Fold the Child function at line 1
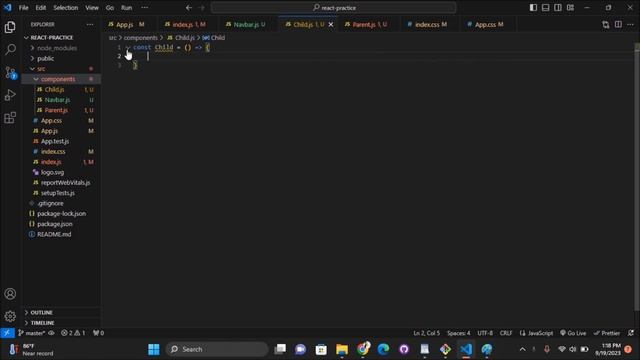 [x=128, y=47]
